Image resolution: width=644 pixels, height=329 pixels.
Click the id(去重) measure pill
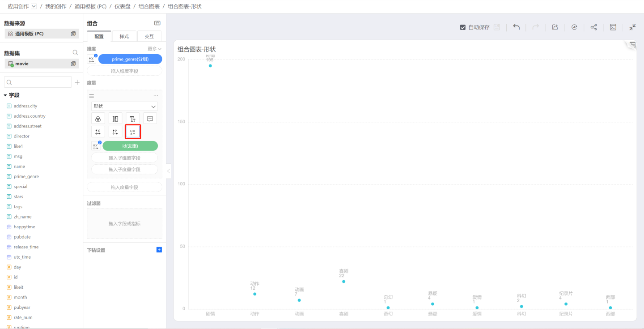point(130,146)
